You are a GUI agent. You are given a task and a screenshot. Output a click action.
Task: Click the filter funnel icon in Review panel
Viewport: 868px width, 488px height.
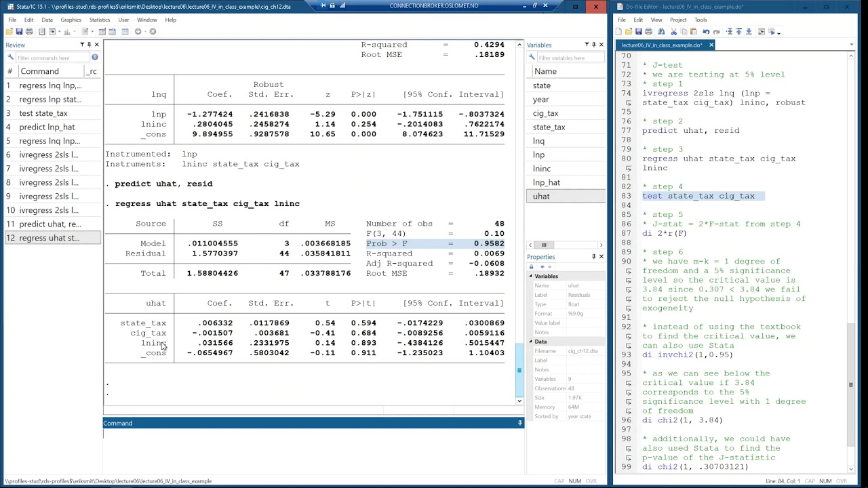coord(82,45)
